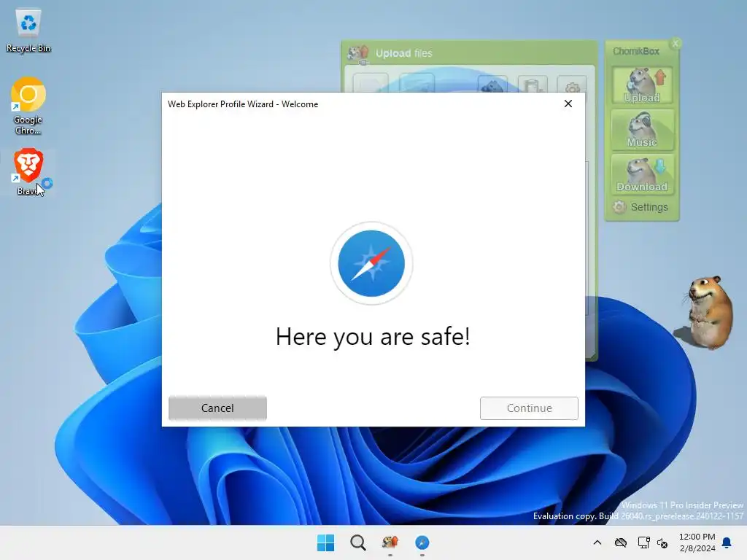This screenshot has height=560, width=747.
Task: Click the Cancel button in the wizard
Action: [217, 408]
